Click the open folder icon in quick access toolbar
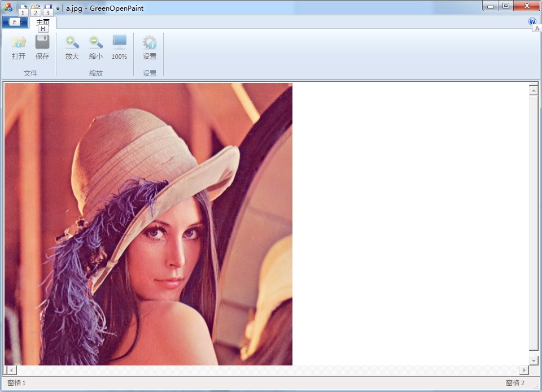Screen dimensions: 542x392 (x=36, y=8)
